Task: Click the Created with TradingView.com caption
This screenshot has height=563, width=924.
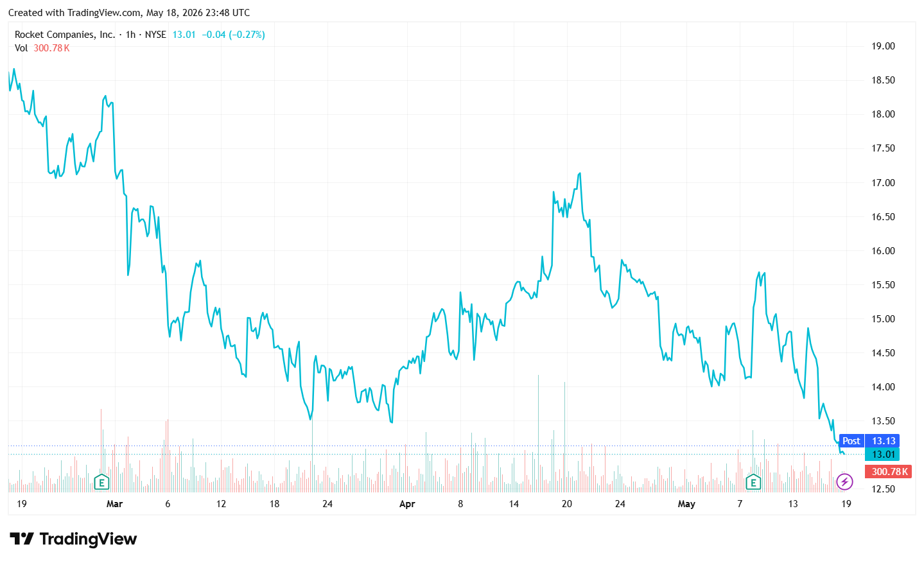Action: 129,13
